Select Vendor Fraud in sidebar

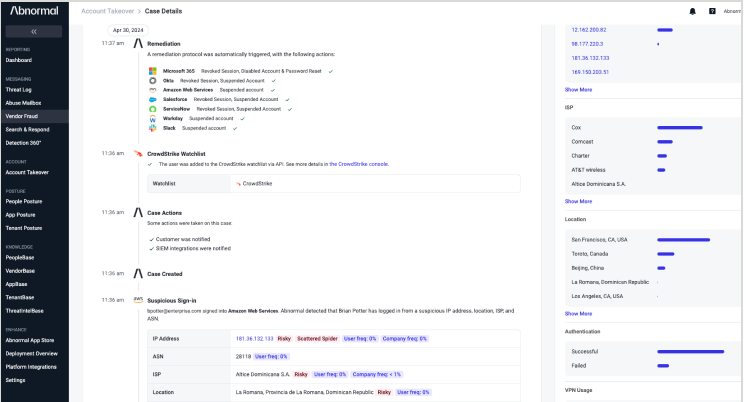click(x=34, y=116)
